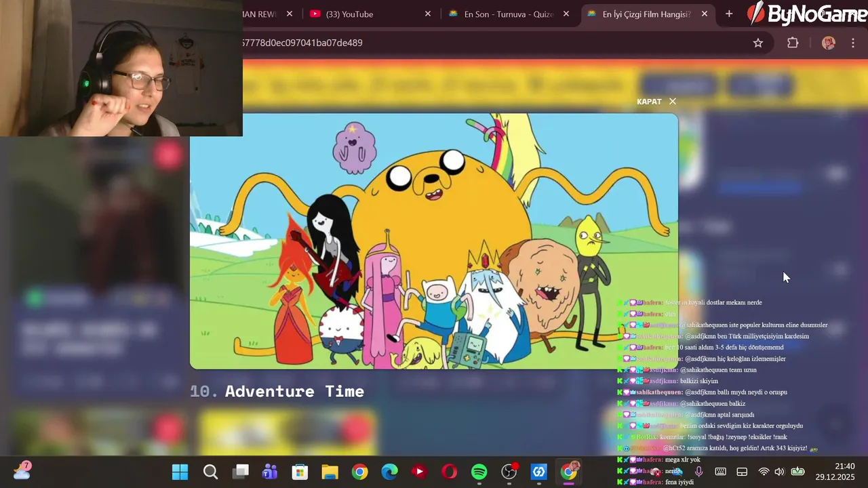This screenshot has height=488, width=868.
Task: Open the blue app icon next to OBS
Action: (539, 472)
